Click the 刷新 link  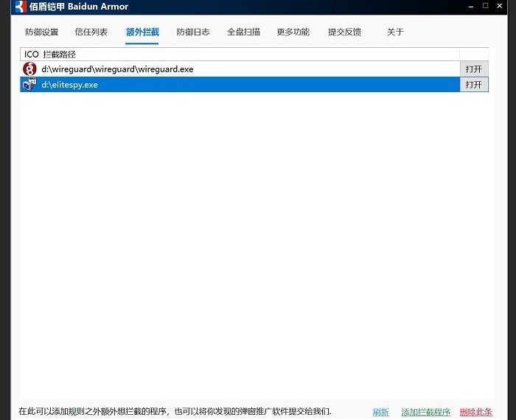[x=380, y=412]
